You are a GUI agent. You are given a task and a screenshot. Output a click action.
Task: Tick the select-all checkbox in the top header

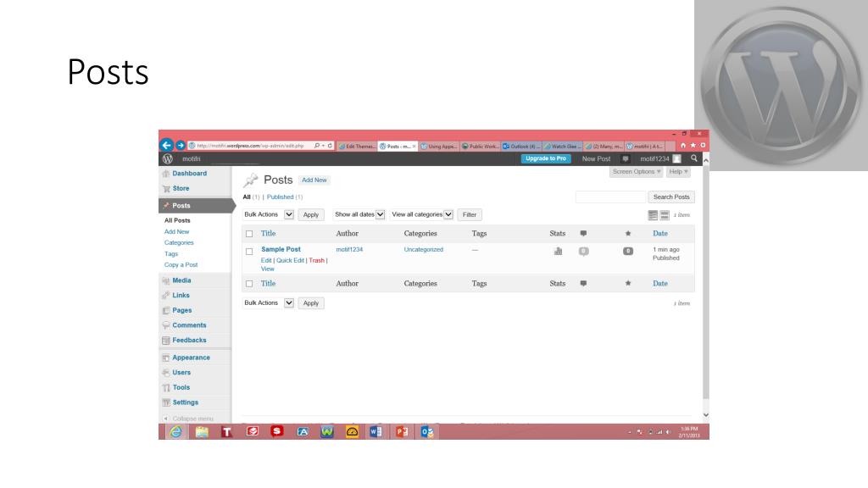(249, 234)
